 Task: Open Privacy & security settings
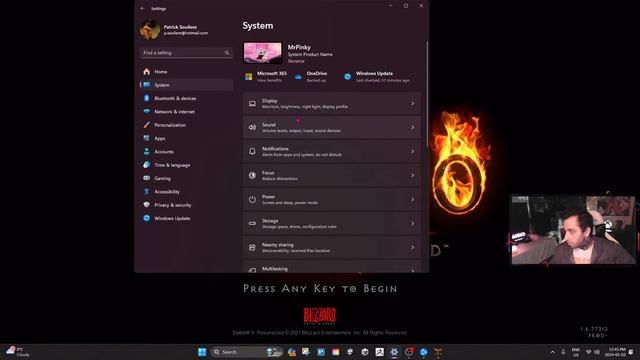(187, 205)
